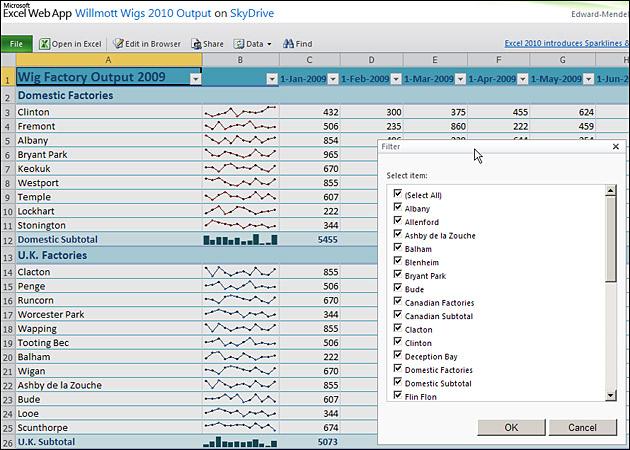Viewport: 630px width, 450px height.
Task: Open the Excel 2010 introduces Sparklines link
Action: 567,43
